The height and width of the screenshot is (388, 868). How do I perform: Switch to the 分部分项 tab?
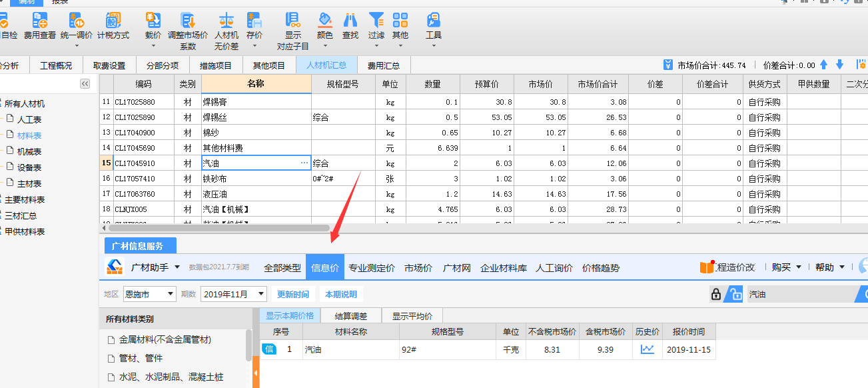tap(163, 65)
